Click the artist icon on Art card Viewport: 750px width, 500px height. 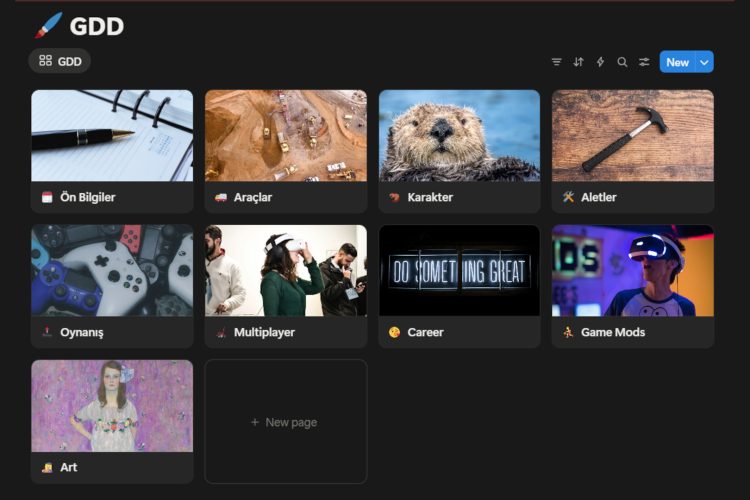click(47, 467)
